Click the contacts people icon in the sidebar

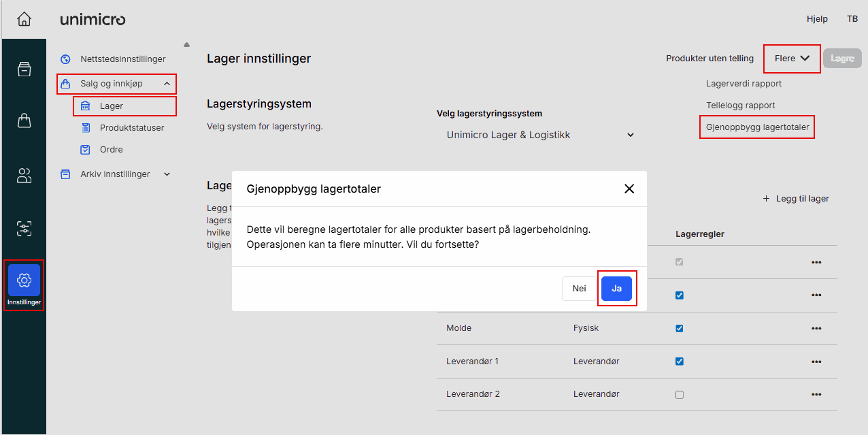(24, 176)
